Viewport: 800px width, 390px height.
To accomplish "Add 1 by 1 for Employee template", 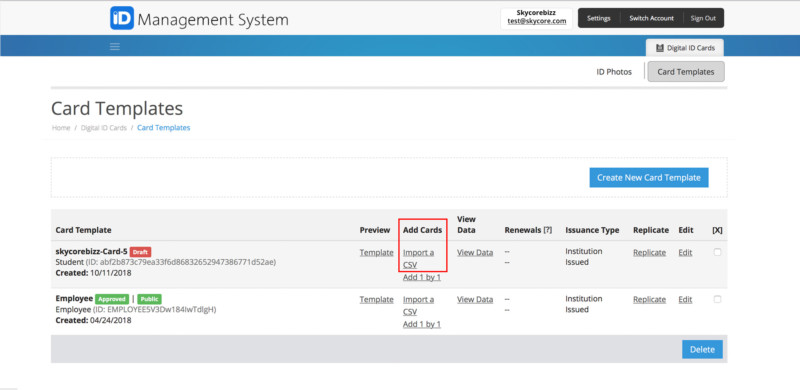I will tap(422, 324).
